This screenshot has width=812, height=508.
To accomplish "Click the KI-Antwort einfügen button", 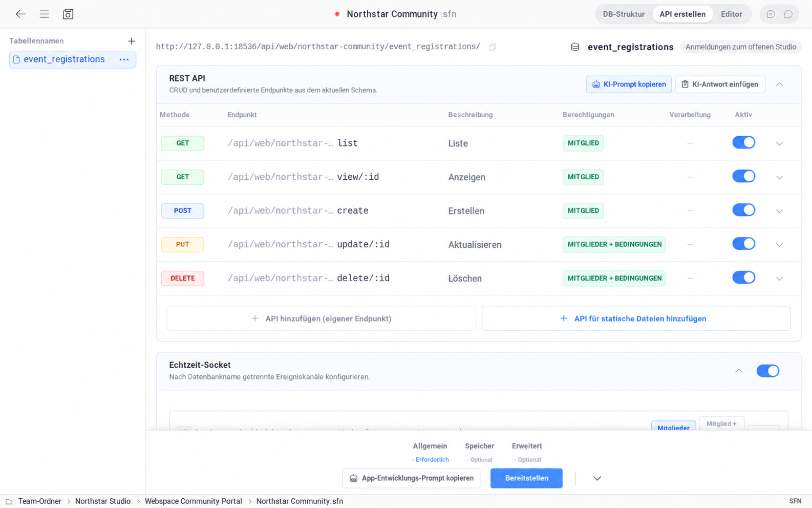I will pyautogui.click(x=720, y=84).
